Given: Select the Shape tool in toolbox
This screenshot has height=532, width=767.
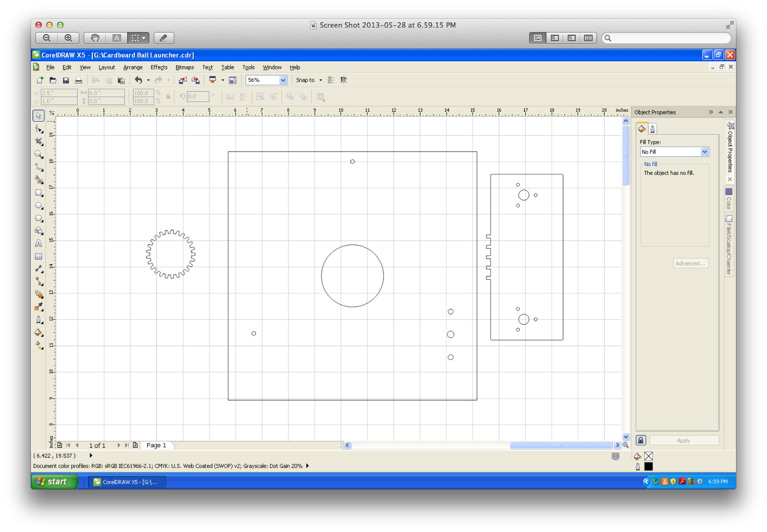Looking at the screenshot, I should tap(39, 129).
